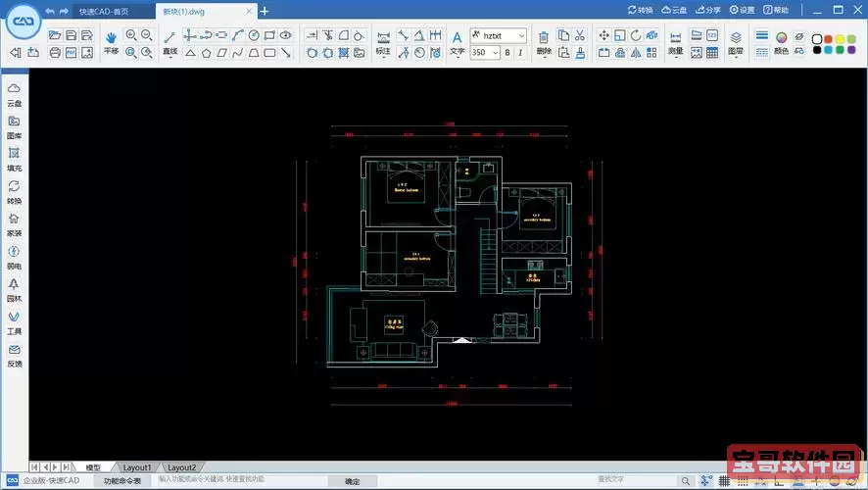The image size is (868, 490).
Task: Select the Pan (平移) hand tool
Action: tap(111, 38)
